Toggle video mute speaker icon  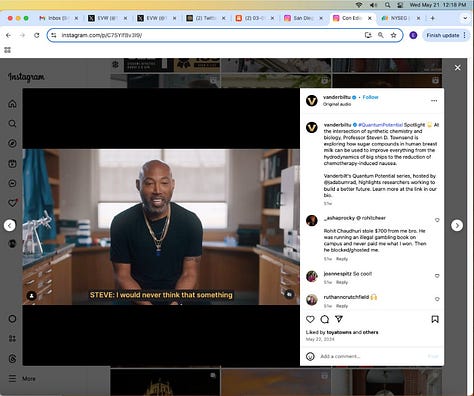[x=289, y=294]
